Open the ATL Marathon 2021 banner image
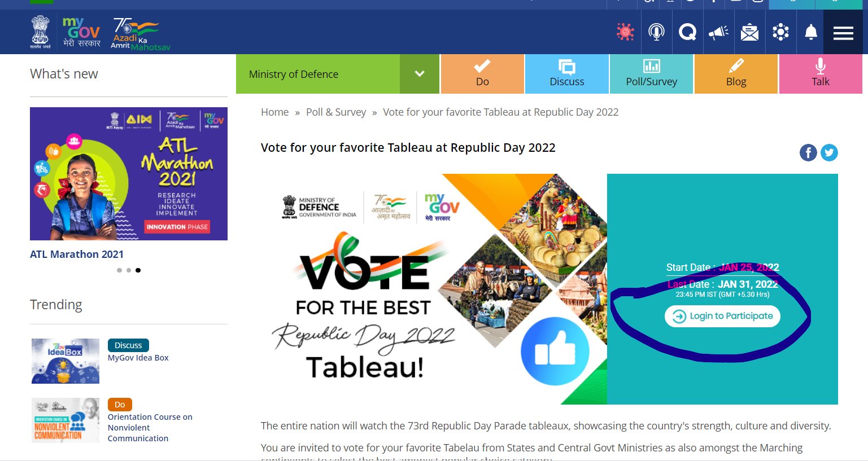This screenshot has width=868, height=461. (129, 174)
